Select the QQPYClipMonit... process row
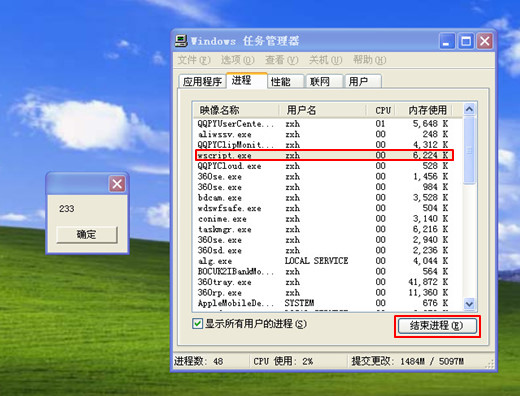This screenshot has height=396, width=520. pos(324,145)
